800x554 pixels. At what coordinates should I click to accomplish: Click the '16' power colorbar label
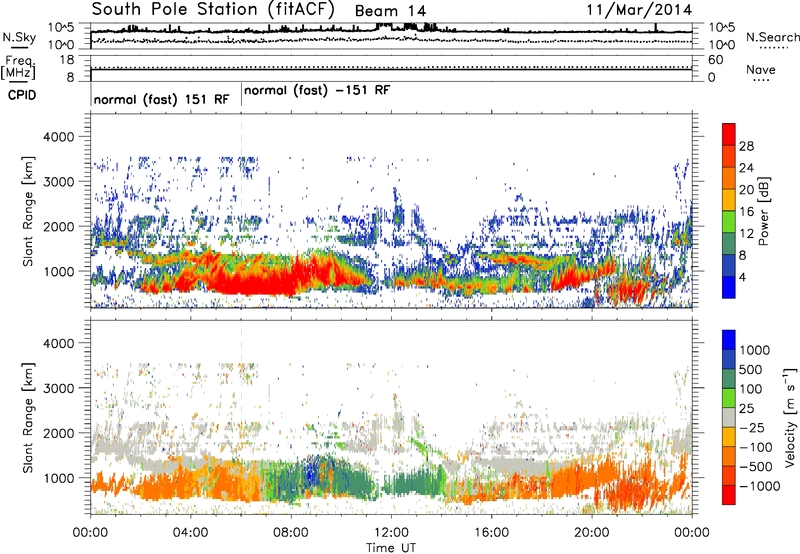(746, 212)
